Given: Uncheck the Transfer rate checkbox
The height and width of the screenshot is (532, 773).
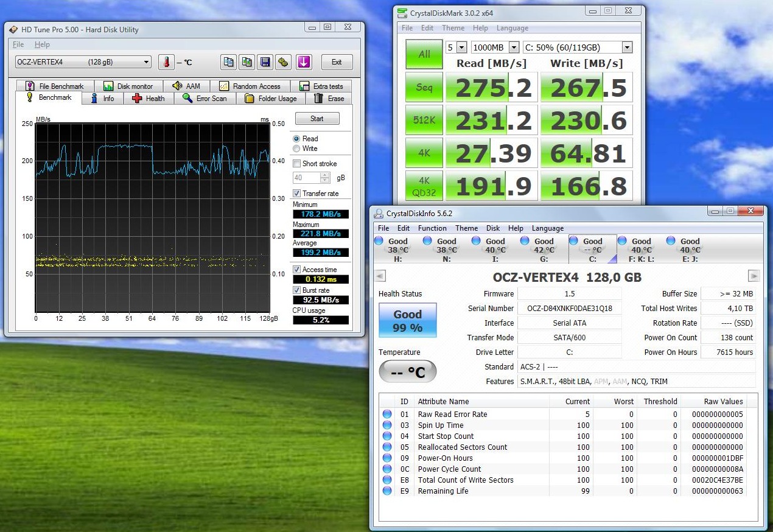Looking at the screenshot, I should [x=296, y=194].
